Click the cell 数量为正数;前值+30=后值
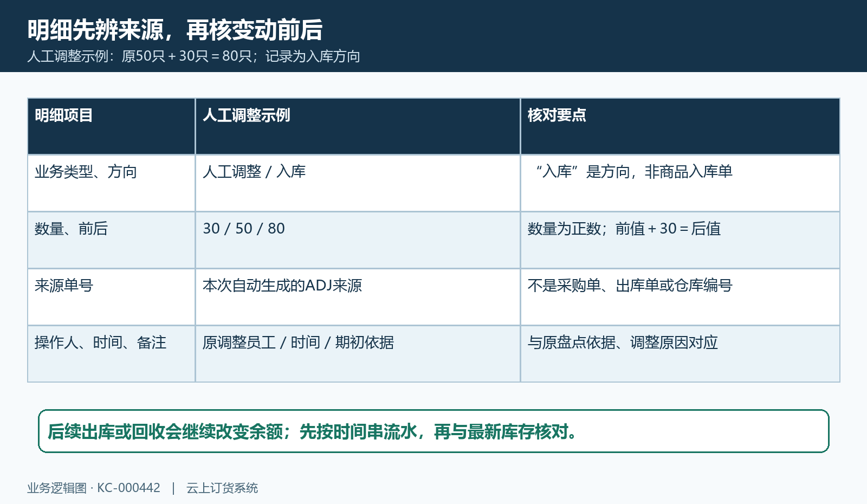867x504 pixels. coord(680,240)
